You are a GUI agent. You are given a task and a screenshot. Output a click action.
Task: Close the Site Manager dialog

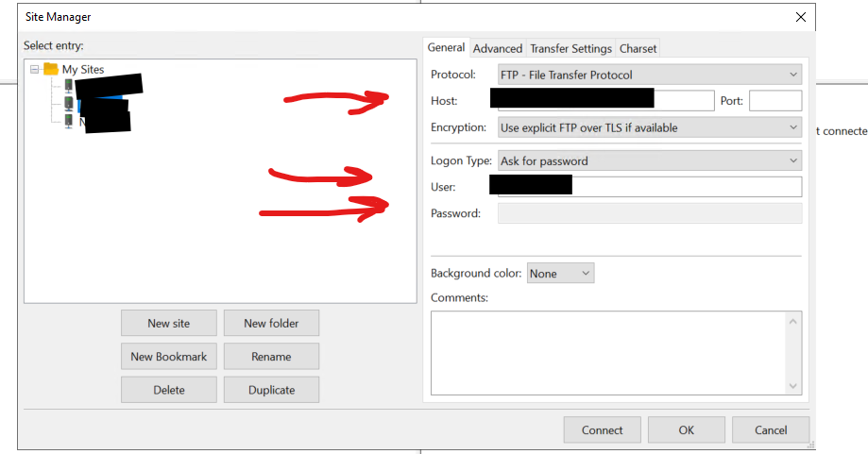pyautogui.click(x=801, y=17)
